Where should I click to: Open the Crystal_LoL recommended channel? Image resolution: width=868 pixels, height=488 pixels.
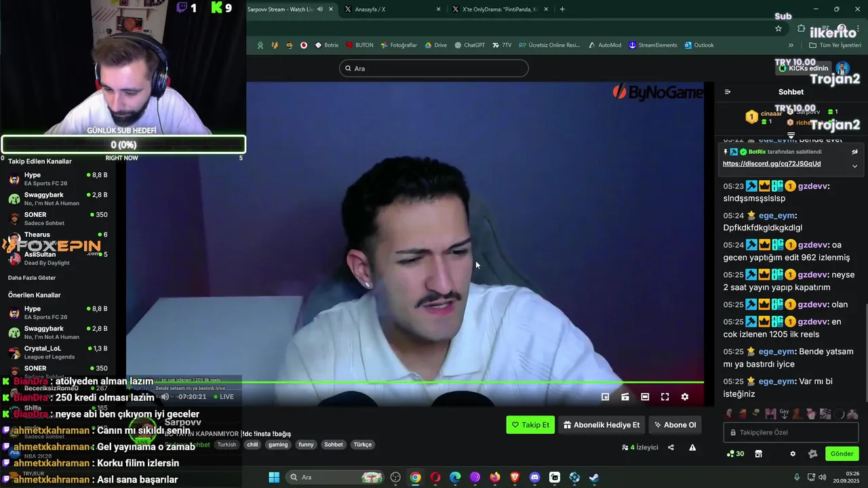pos(58,352)
